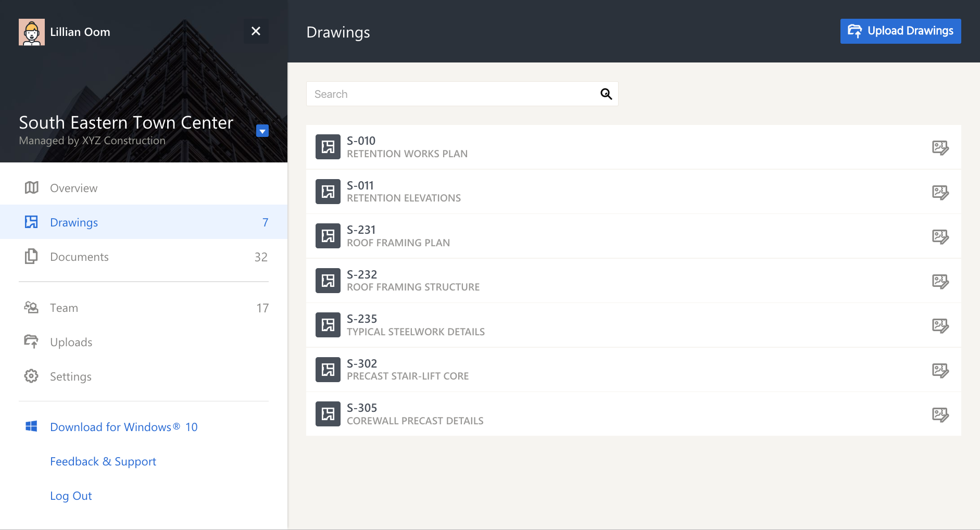The width and height of the screenshot is (980, 530).
Task: Open the drawing icon for S-010
Action: (x=328, y=146)
